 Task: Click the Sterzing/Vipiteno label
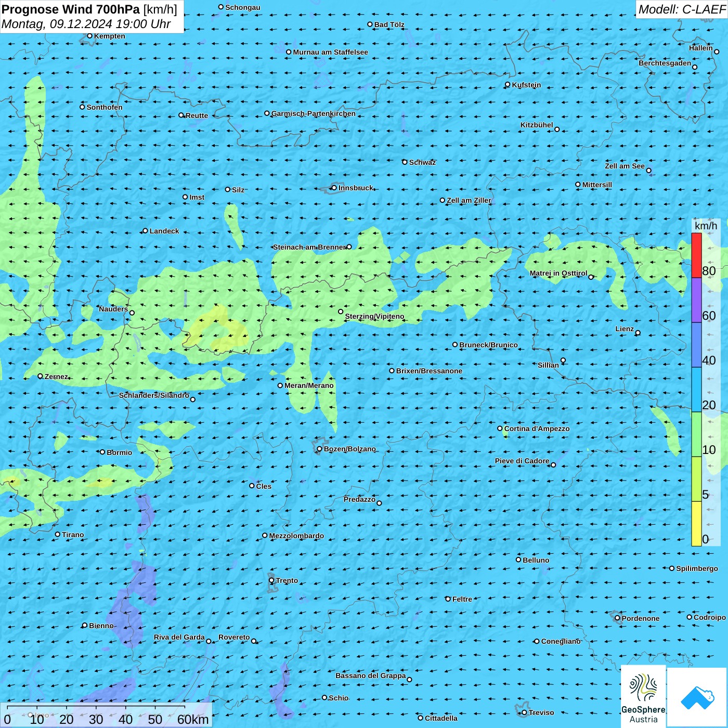point(374,316)
